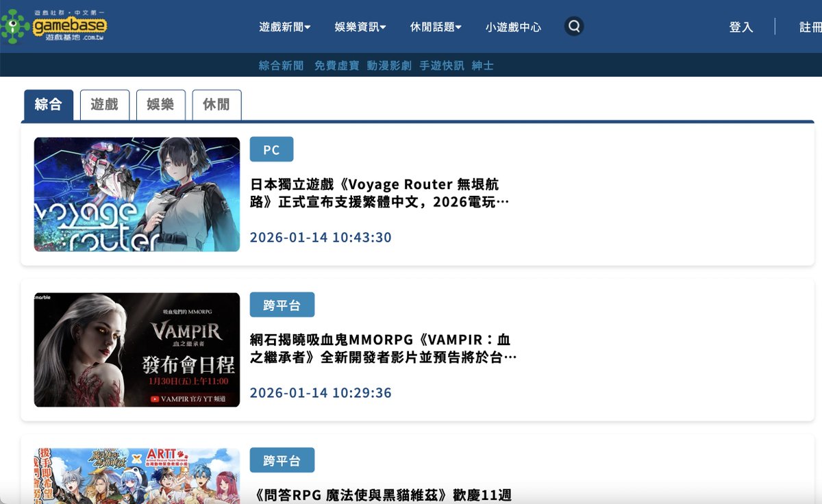Open the 魔法使與黑貓維茲 article thumbnail

click(137, 476)
